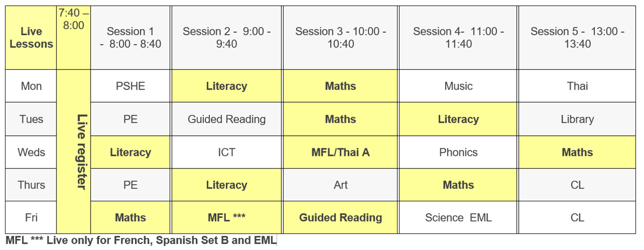This screenshot has width=644, height=250.
Task: Select the MFL/Thai A cell
Action: [x=341, y=152]
